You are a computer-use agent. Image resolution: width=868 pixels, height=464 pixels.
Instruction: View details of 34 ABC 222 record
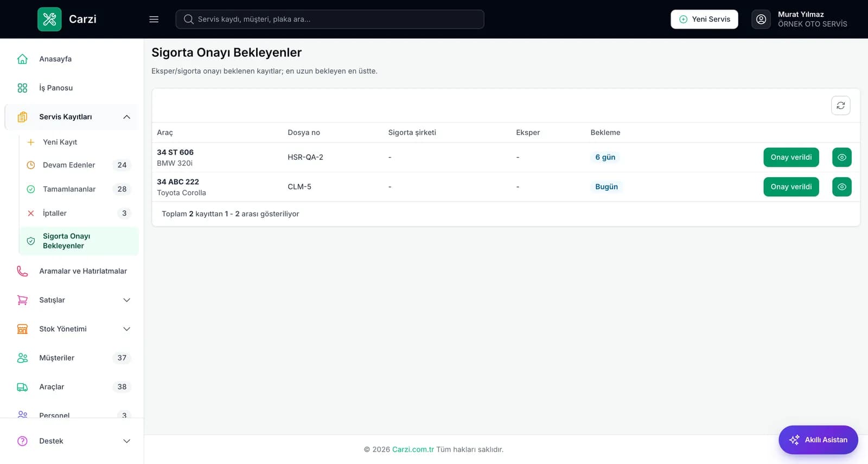[x=842, y=186]
